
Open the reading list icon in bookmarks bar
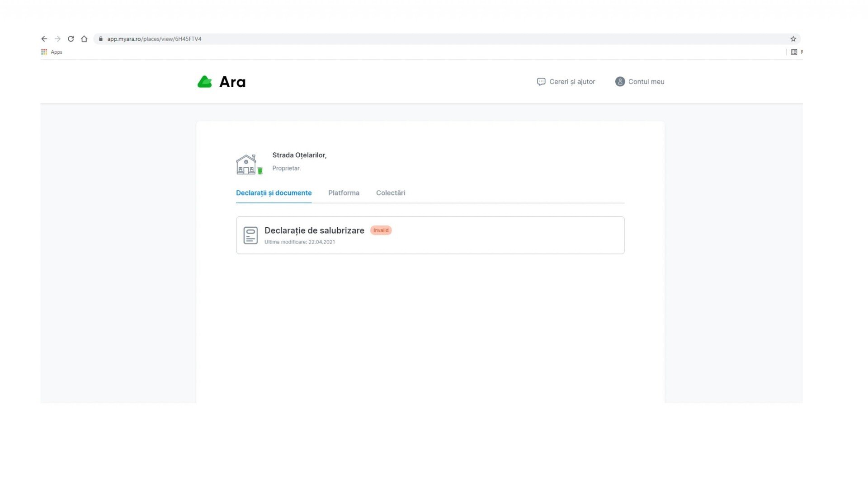click(x=794, y=52)
